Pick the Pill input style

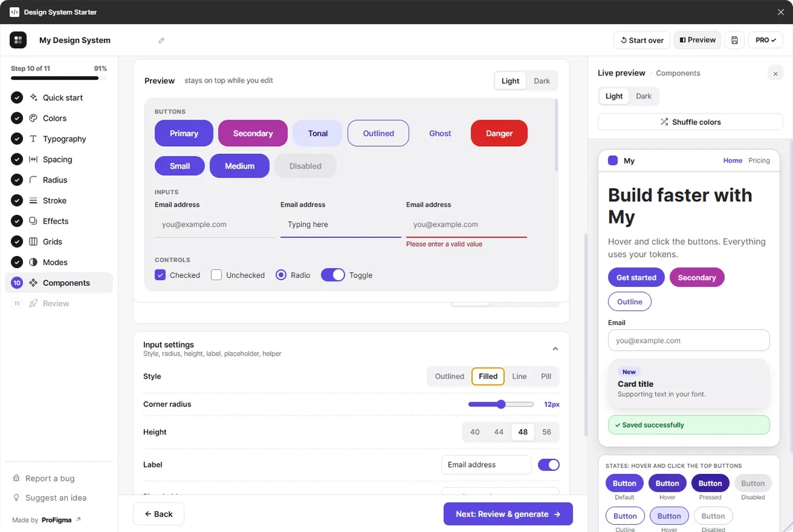pyautogui.click(x=546, y=376)
